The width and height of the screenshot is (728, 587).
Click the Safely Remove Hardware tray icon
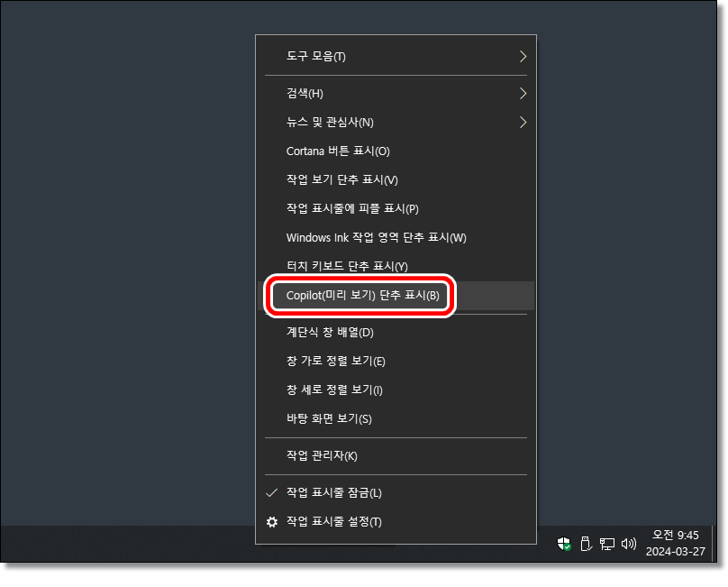tap(586, 543)
